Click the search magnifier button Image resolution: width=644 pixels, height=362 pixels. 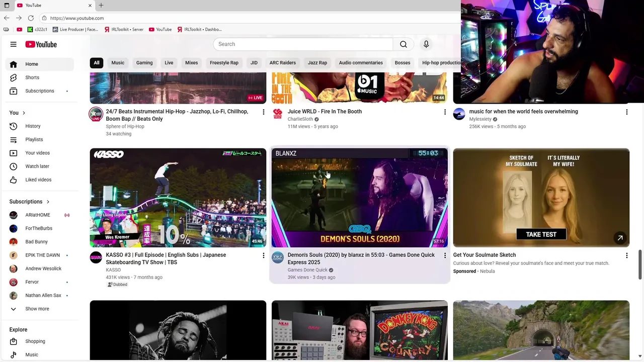tap(404, 44)
